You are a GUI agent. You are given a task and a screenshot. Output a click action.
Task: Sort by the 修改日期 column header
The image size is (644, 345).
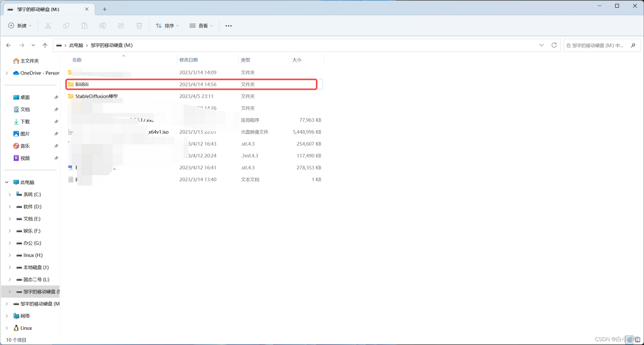(x=188, y=60)
